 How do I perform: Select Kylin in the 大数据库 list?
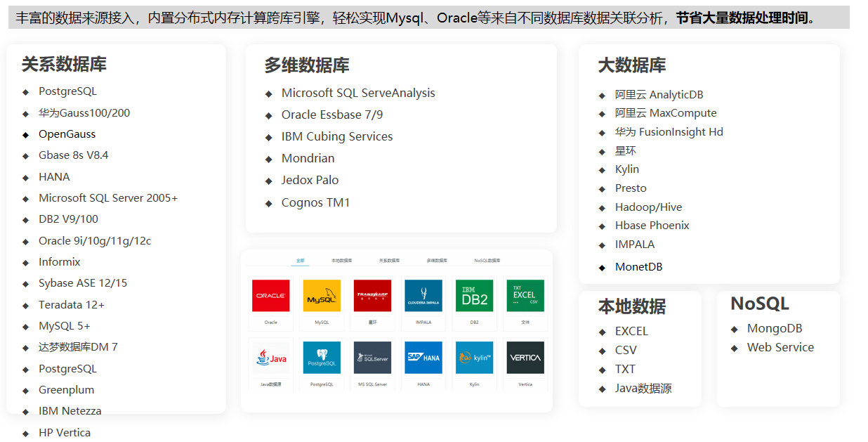coord(627,169)
